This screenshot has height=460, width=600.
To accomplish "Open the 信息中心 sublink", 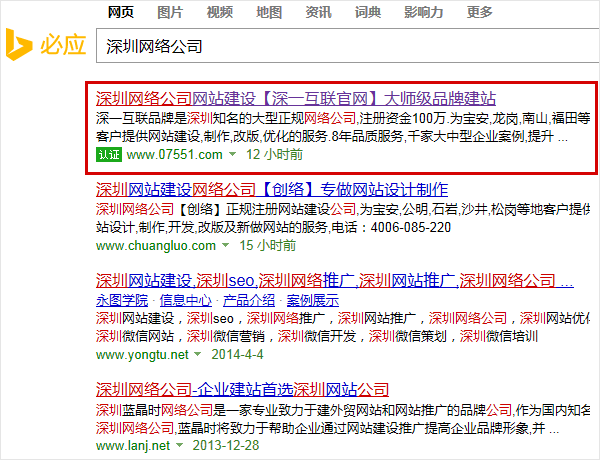I will click(x=185, y=300).
